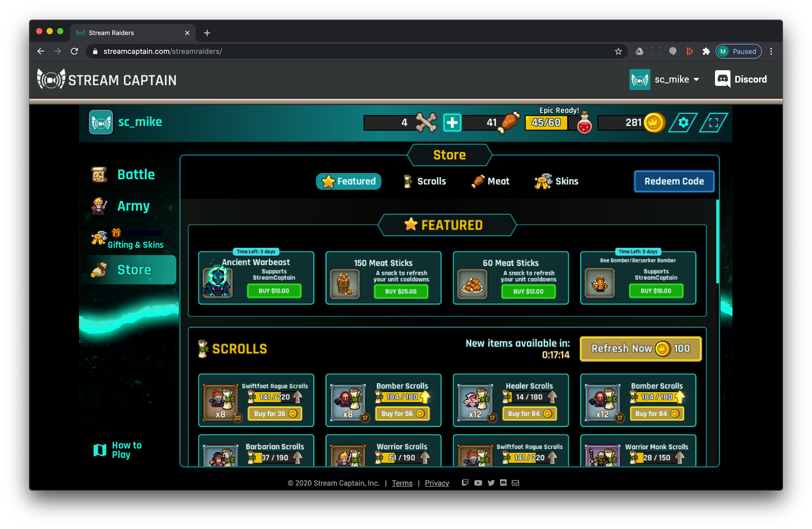The image size is (812, 529).
Task: Click the red potion flask icon
Action: coord(584,123)
